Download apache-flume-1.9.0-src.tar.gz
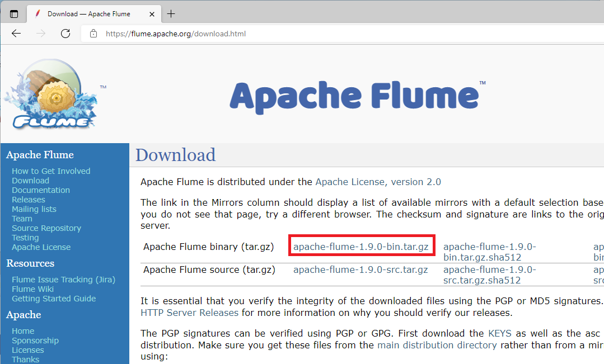 coord(360,270)
